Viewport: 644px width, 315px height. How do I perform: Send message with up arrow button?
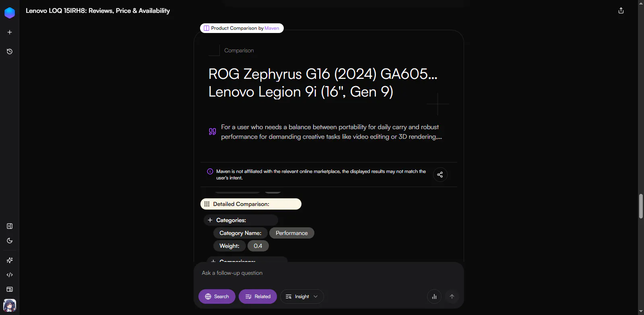452,296
